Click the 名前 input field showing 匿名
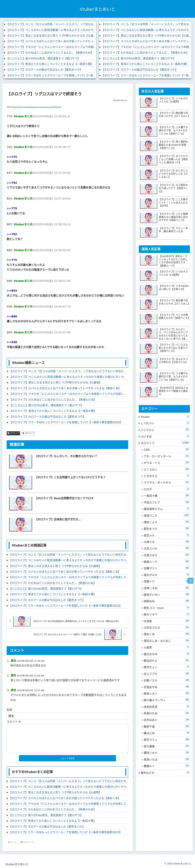Image resolution: width=195 pixels, height=868 pixels. pyautogui.click(x=67, y=716)
